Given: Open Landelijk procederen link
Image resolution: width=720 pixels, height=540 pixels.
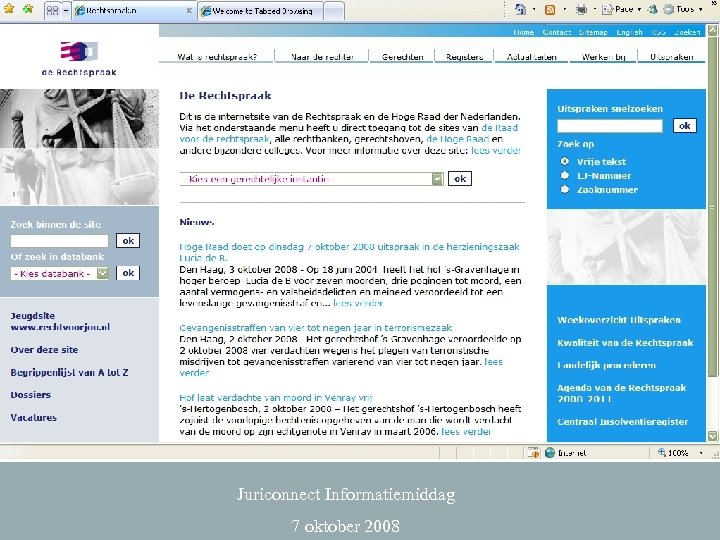Looking at the screenshot, I should [607, 366].
